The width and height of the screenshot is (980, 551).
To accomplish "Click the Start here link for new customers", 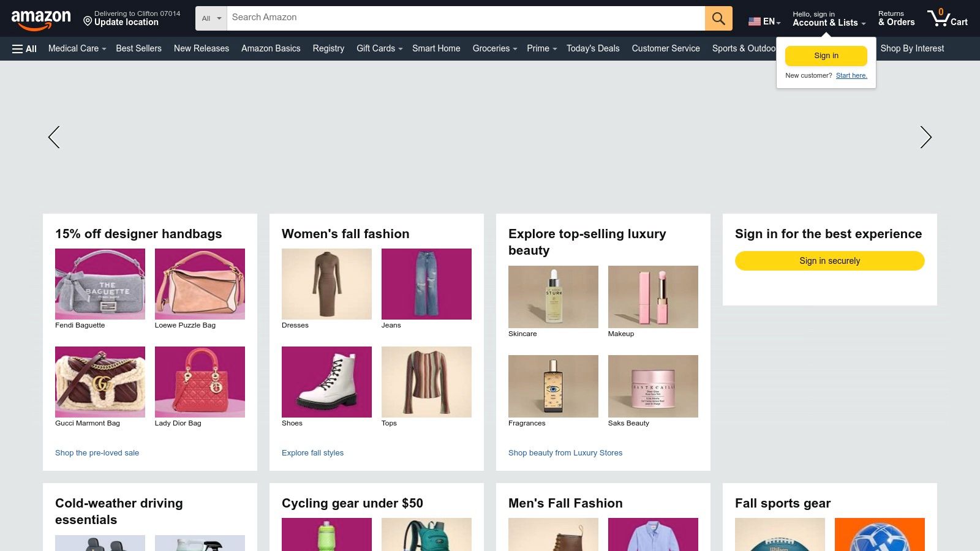I will coord(851,75).
